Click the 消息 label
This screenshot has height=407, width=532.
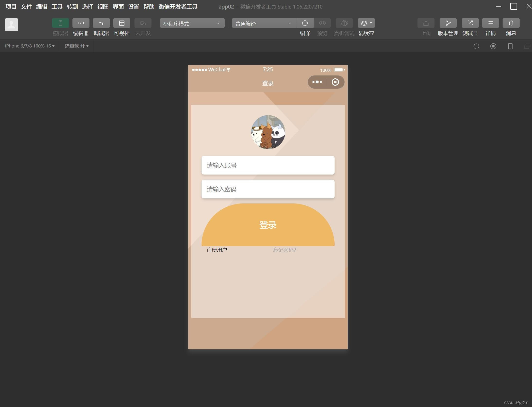(x=511, y=33)
